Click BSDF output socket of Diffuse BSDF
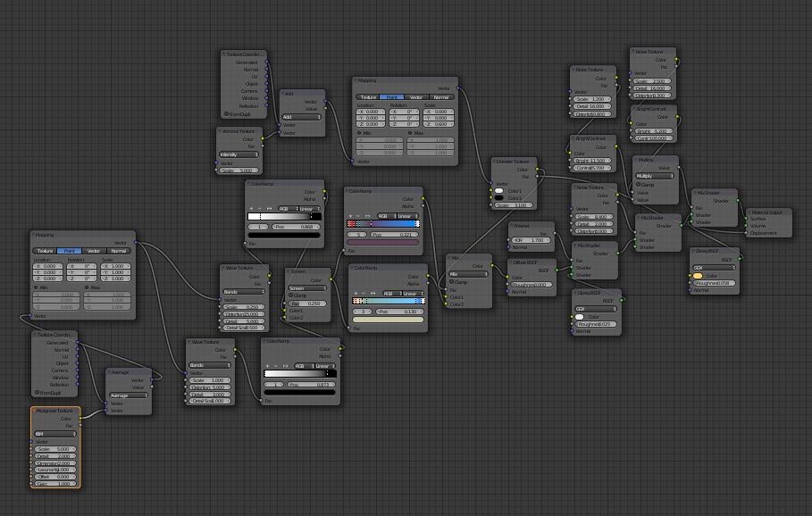This screenshot has width=812, height=516. click(557, 270)
